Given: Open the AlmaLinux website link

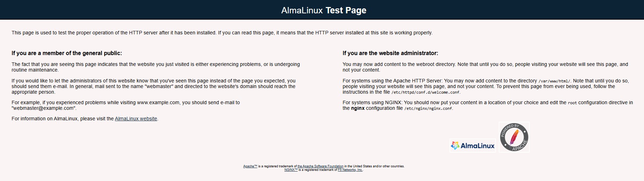Looking at the screenshot, I should pyautogui.click(x=136, y=119).
